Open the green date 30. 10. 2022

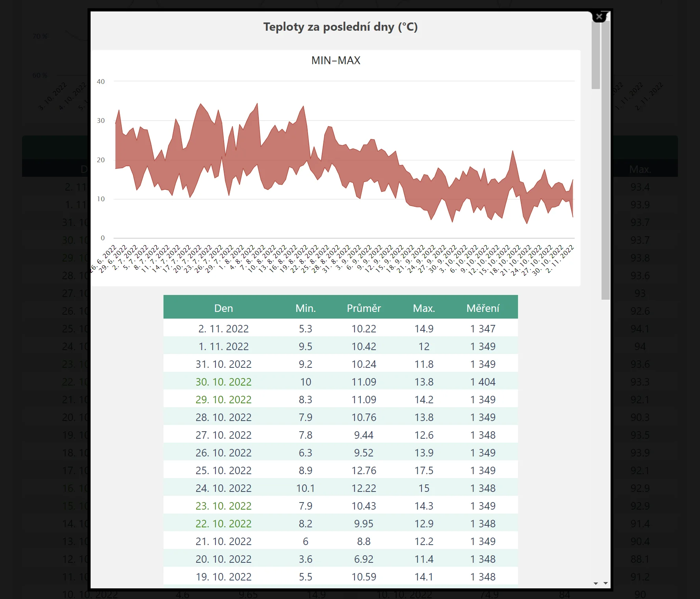(x=223, y=382)
